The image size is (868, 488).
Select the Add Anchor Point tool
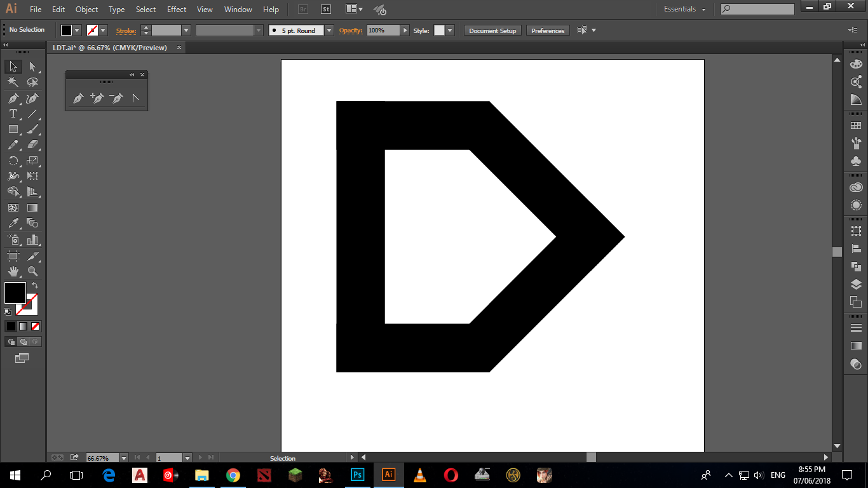pyautogui.click(x=97, y=98)
